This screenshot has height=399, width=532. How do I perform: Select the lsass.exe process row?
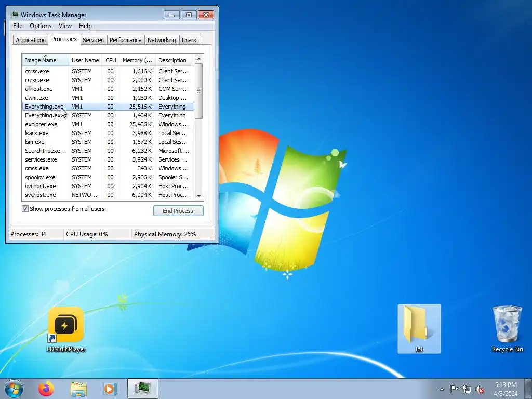tap(108, 133)
